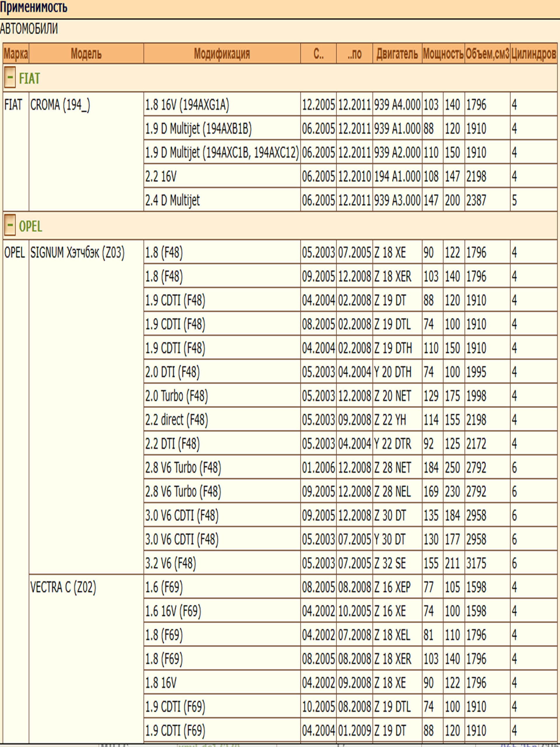
Task: Click the Модель column header
Action: coord(86,54)
